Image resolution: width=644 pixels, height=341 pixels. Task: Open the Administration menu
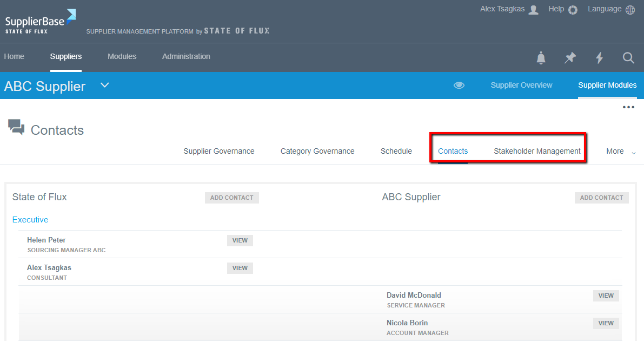[x=186, y=56]
